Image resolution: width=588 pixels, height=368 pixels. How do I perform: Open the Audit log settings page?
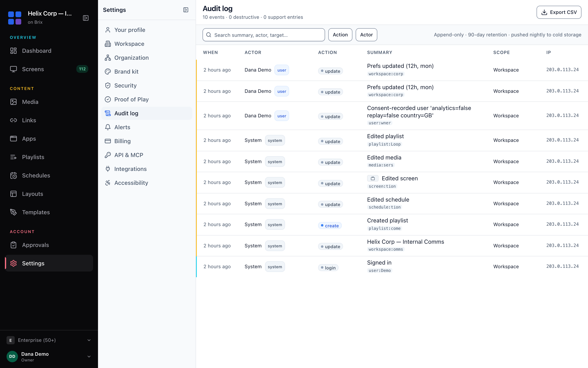click(147, 113)
